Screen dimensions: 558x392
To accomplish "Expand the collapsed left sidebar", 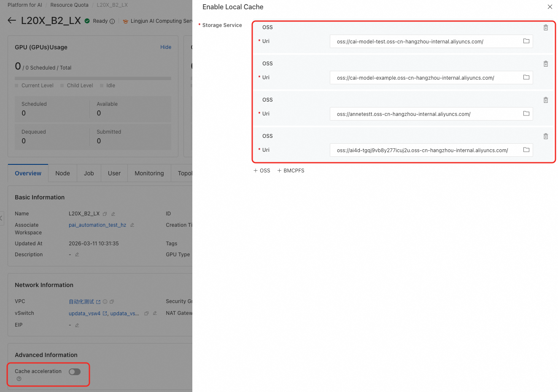I will pos(2,218).
